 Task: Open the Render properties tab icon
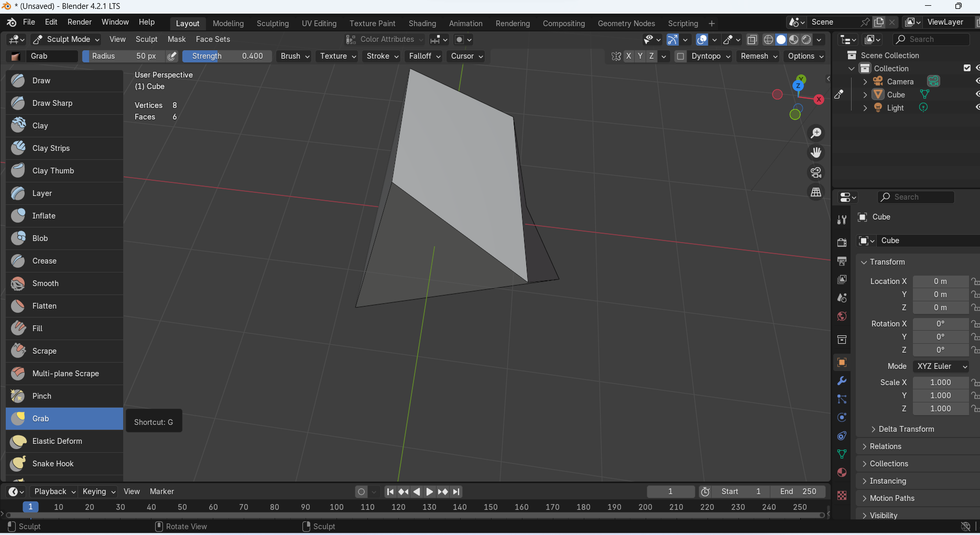[x=842, y=243]
